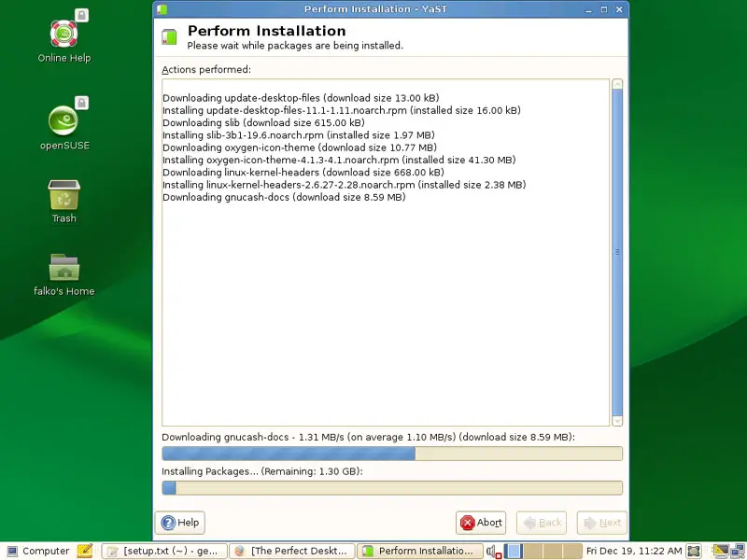This screenshot has height=560, width=747.
Task: Click the 'Downloading gnucash-docs' log line
Action: [x=284, y=197]
